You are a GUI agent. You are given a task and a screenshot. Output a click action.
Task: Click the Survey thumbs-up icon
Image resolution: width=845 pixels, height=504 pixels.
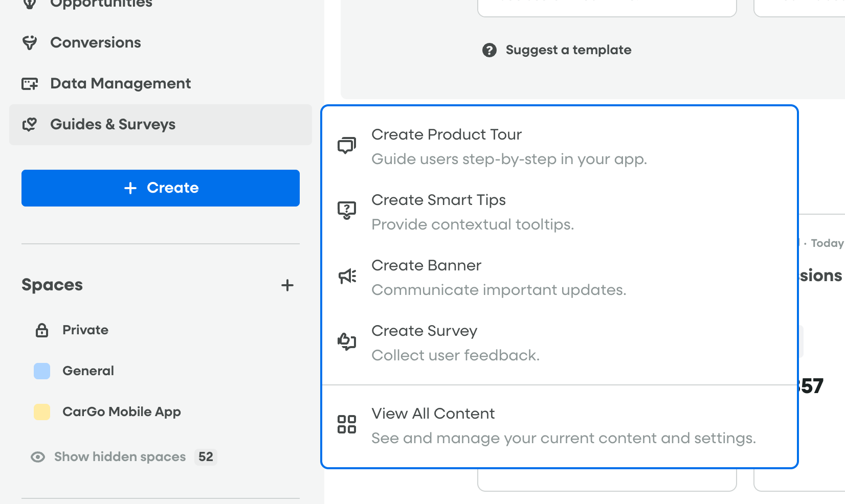click(347, 341)
